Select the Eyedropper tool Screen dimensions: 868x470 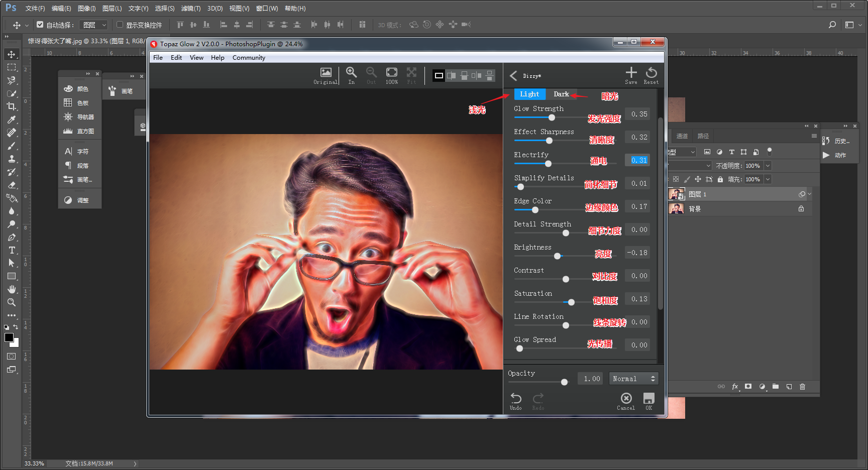[12, 120]
